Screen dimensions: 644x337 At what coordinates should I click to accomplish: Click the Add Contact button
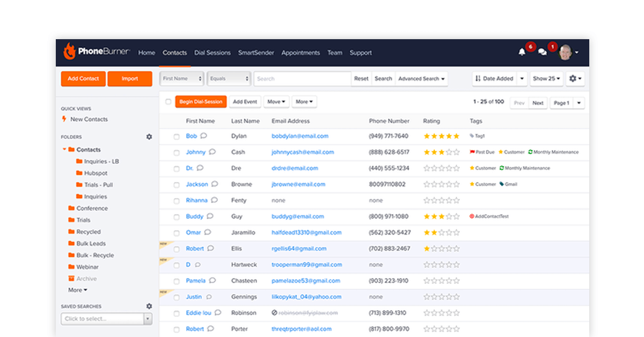pyautogui.click(x=83, y=78)
